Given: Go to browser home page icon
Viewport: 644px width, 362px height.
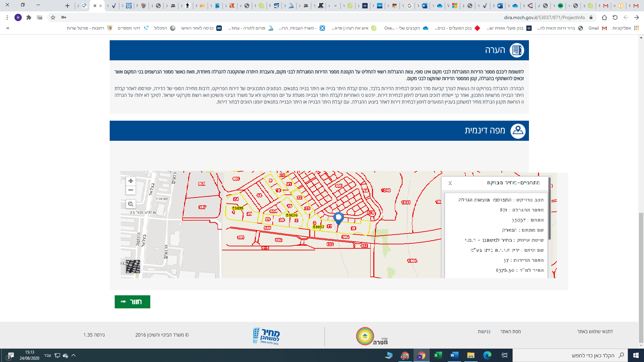Looking at the screenshot, I should 604,17.
